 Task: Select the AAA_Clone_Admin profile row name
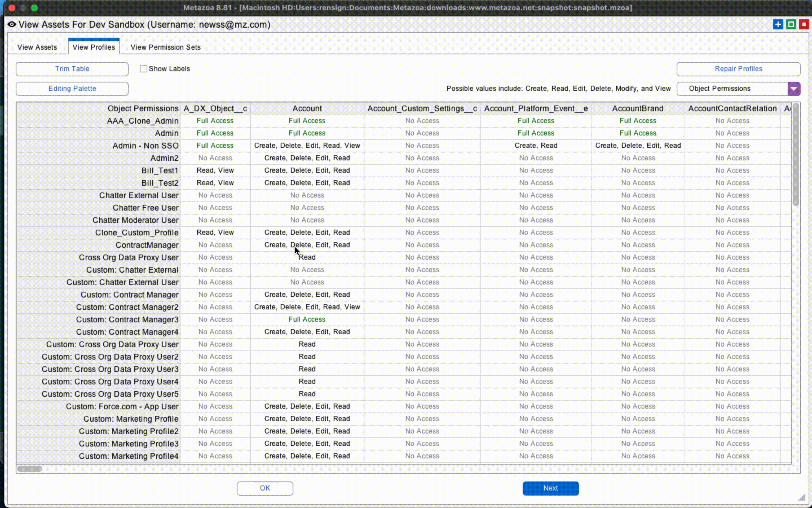(x=143, y=121)
